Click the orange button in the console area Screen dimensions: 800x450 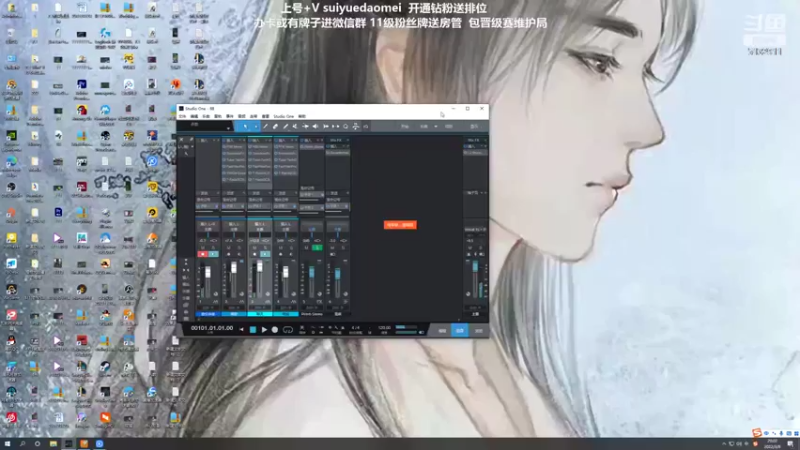click(400, 225)
